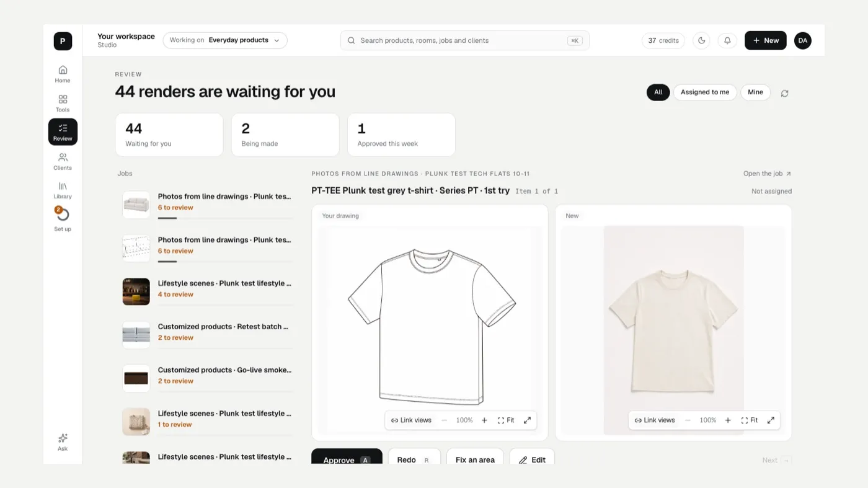
Task: Open the Ask assistant
Action: click(63, 442)
